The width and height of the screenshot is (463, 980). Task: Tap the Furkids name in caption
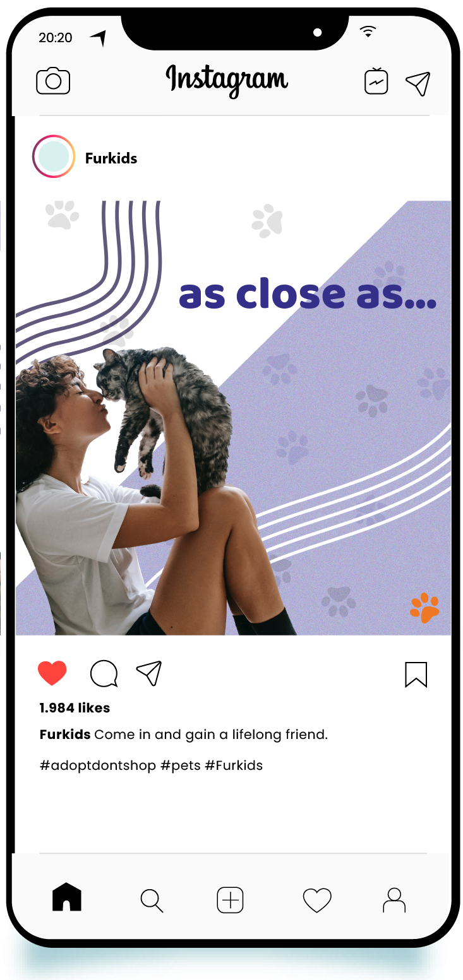(65, 735)
